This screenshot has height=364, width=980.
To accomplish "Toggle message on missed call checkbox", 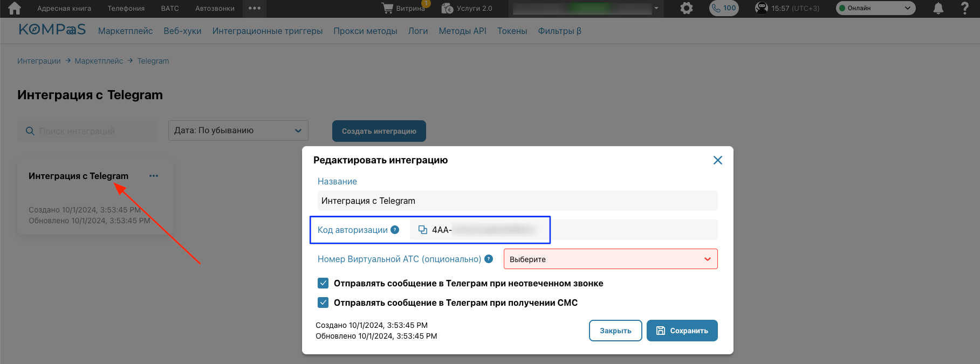I will coord(323,283).
